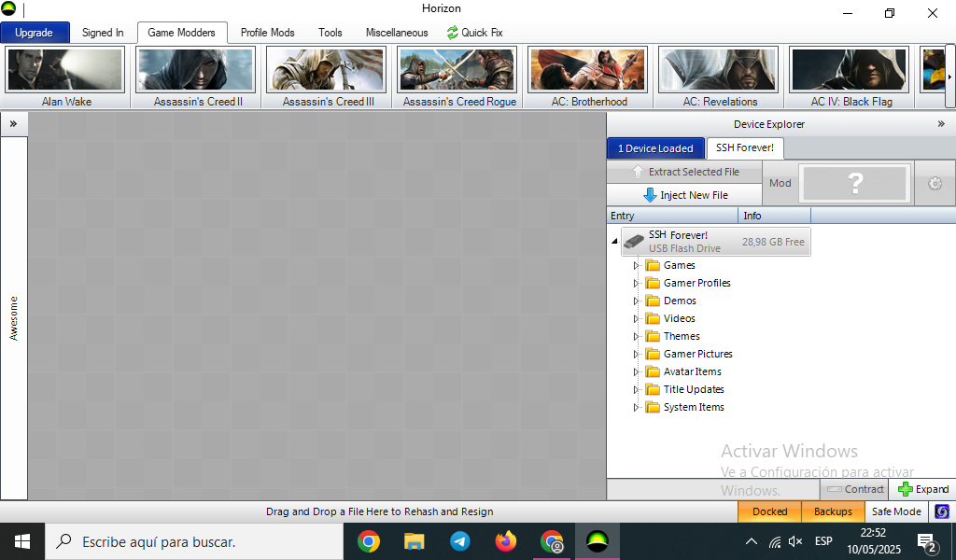
Task: Toggle Backups option
Action: point(833,511)
